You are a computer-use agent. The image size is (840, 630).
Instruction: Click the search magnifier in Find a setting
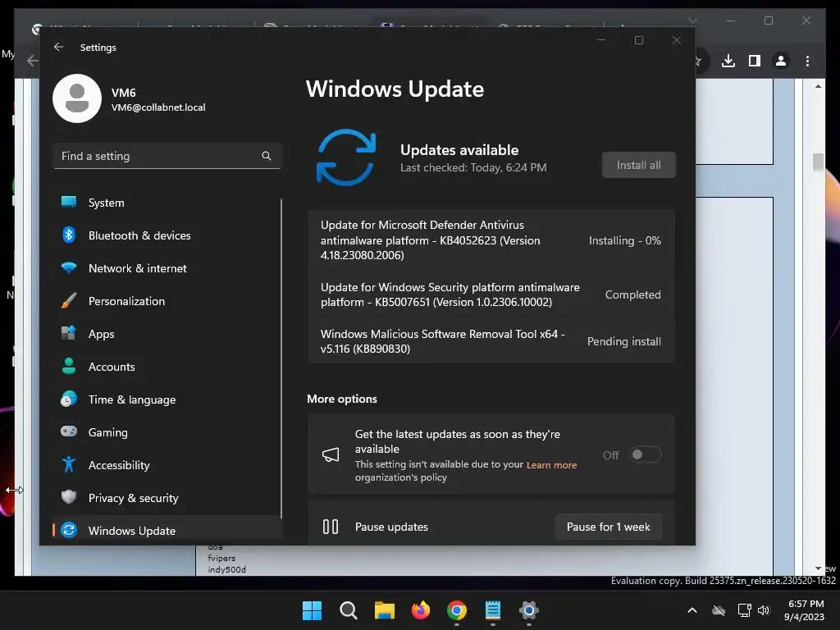[x=267, y=156]
